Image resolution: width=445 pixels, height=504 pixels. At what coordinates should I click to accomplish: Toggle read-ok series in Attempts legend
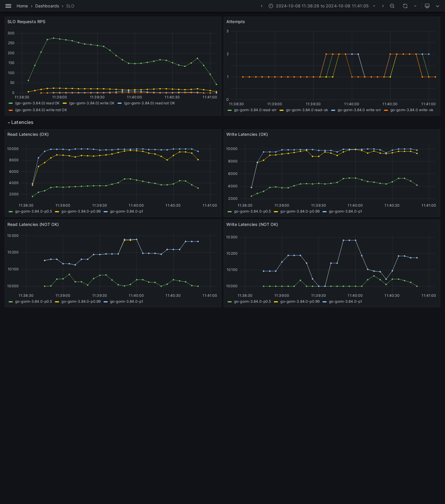[x=307, y=110]
